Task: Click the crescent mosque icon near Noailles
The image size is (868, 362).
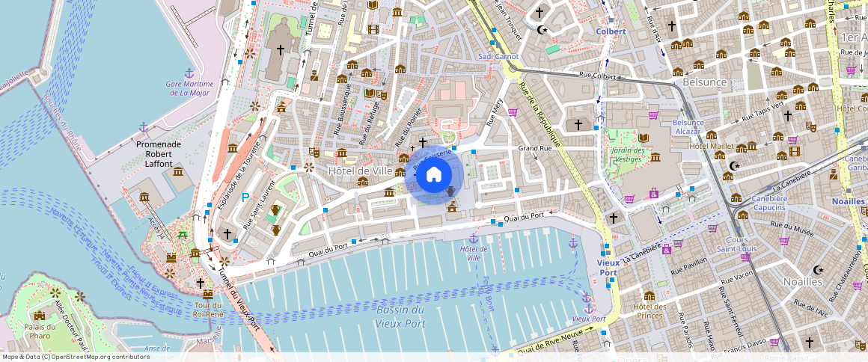Action: pos(818,270)
